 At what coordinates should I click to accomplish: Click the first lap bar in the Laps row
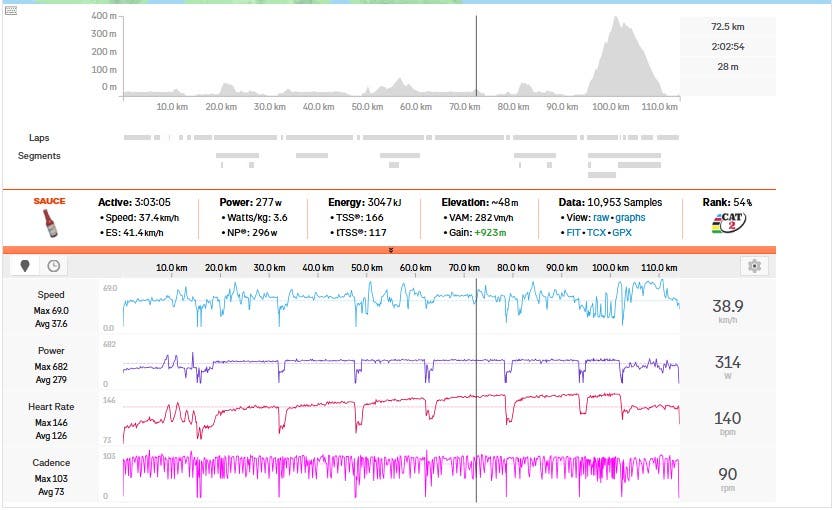(137, 137)
